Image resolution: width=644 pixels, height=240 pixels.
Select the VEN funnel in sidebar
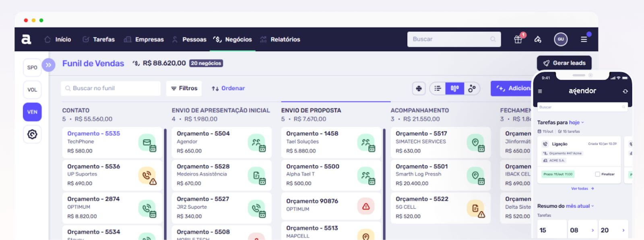[x=32, y=112]
